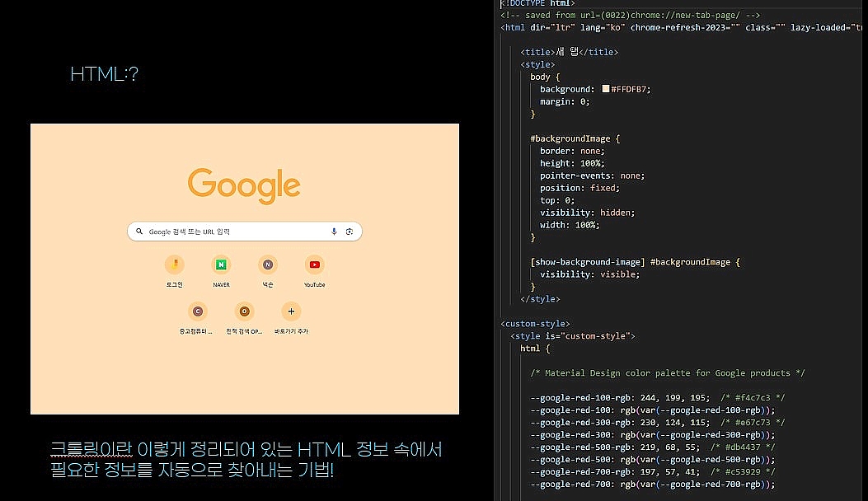Activate voice search microphone icon
The width and height of the screenshot is (868, 501).
334,232
